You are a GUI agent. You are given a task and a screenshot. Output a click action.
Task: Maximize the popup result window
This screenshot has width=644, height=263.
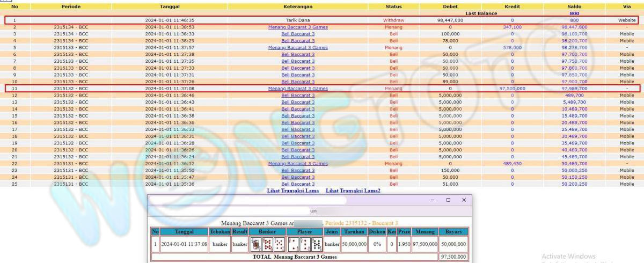(x=448, y=200)
